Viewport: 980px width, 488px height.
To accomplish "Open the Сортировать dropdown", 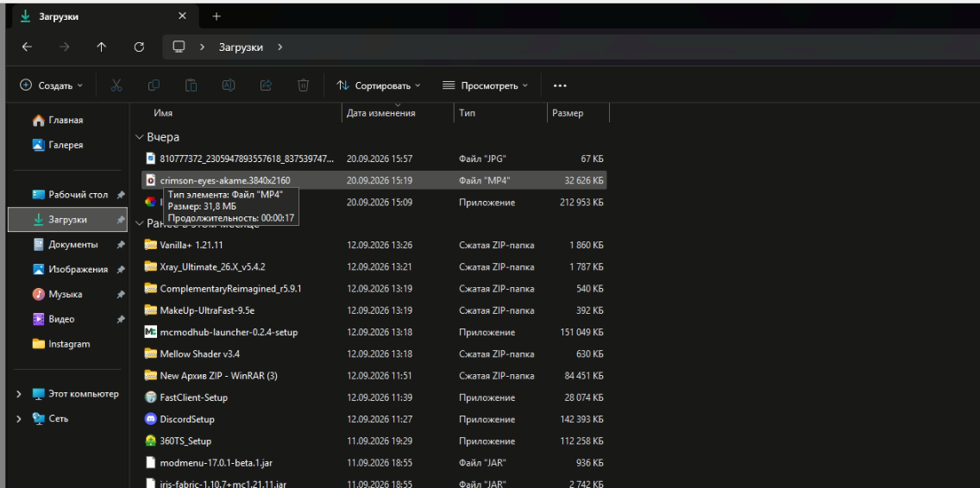I will (379, 85).
